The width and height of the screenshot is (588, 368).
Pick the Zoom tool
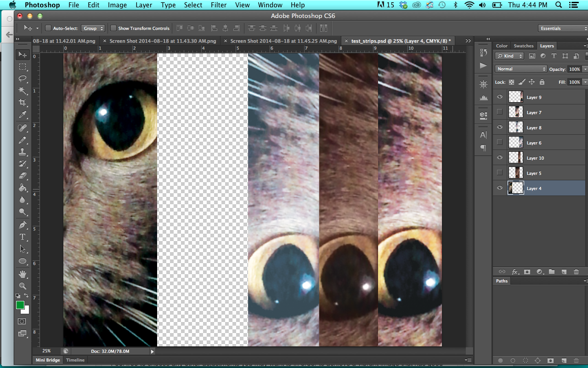(x=23, y=285)
